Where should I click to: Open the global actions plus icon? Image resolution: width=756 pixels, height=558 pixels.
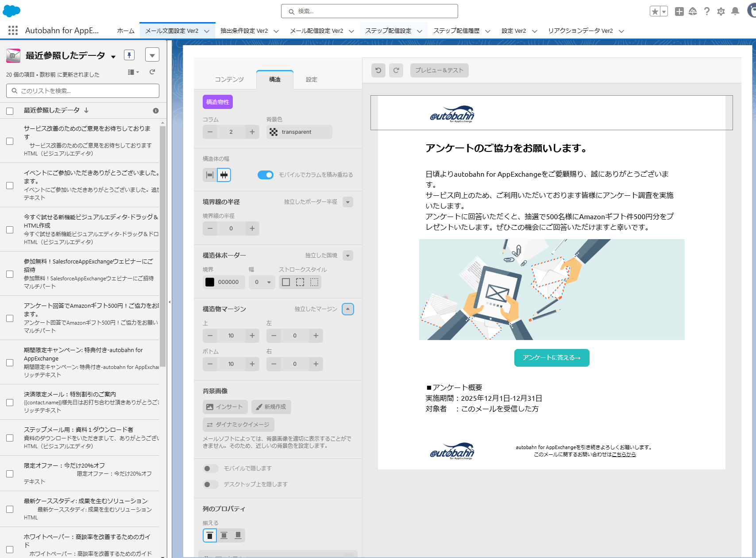point(679,12)
